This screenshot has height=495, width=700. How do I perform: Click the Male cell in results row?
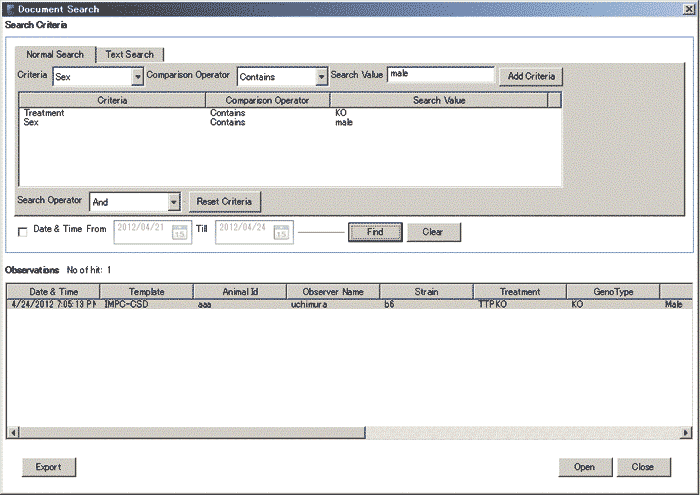point(674,304)
